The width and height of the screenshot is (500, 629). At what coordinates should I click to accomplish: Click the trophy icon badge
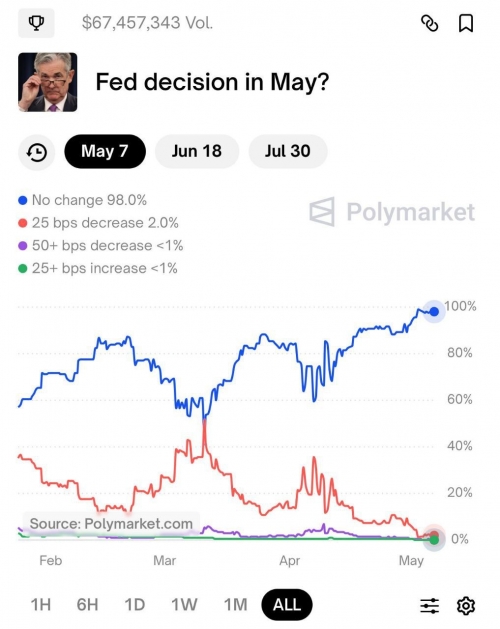pos(36,23)
